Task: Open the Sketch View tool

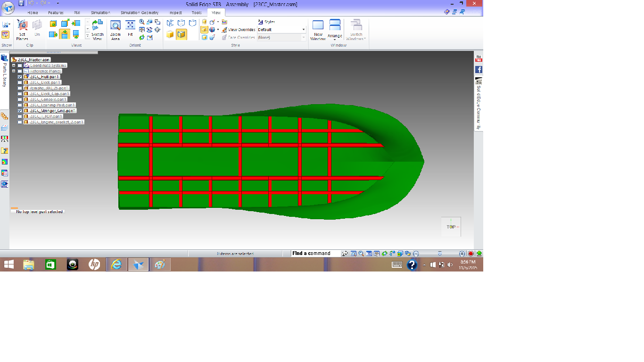Action: (98, 30)
